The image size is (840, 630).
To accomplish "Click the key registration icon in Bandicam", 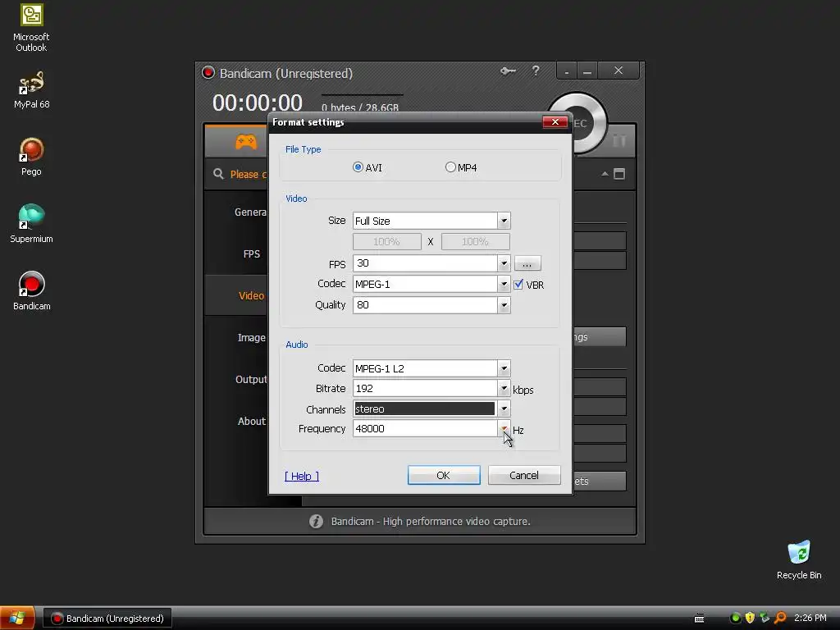I will click(x=508, y=71).
